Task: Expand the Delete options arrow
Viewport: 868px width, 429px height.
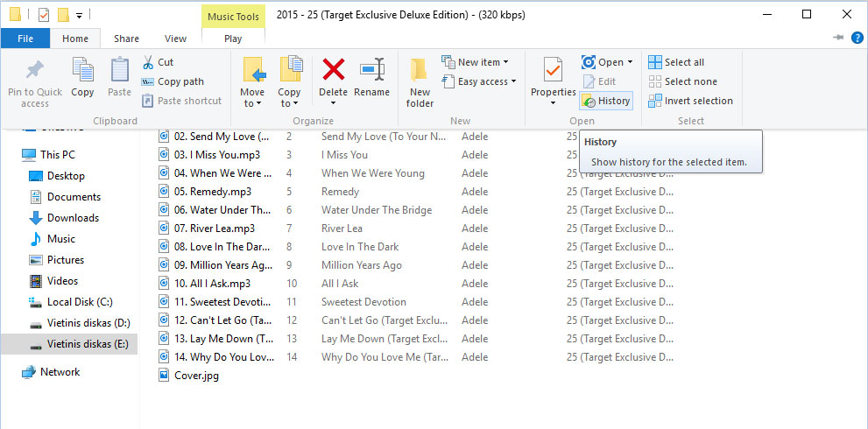Action: click(x=333, y=103)
